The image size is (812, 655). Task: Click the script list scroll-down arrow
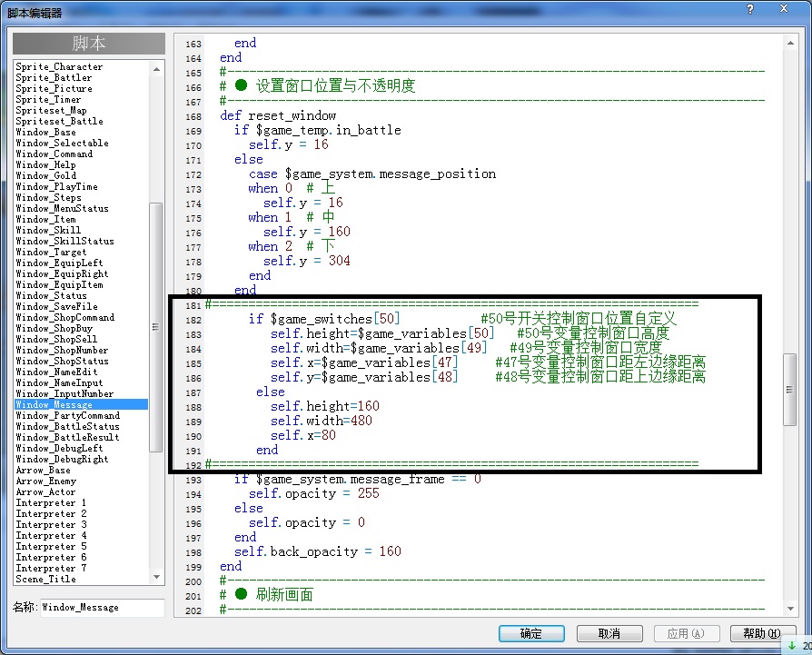pos(156,577)
